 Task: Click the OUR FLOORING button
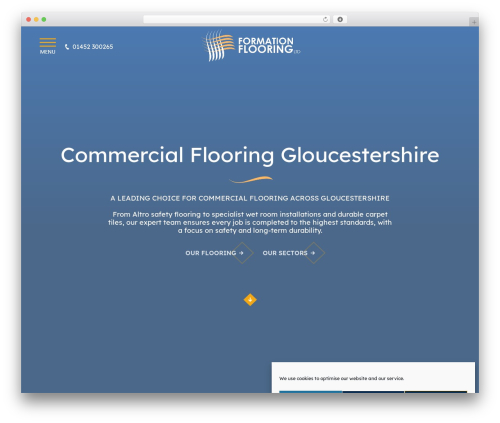[x=219, y=253]
